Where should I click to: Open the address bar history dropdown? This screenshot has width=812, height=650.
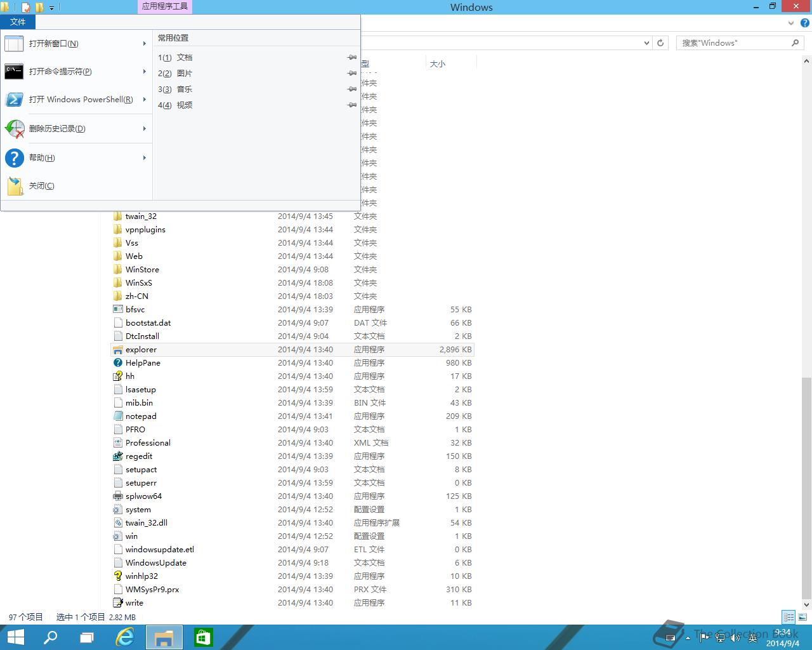click(x=646, y=43)
